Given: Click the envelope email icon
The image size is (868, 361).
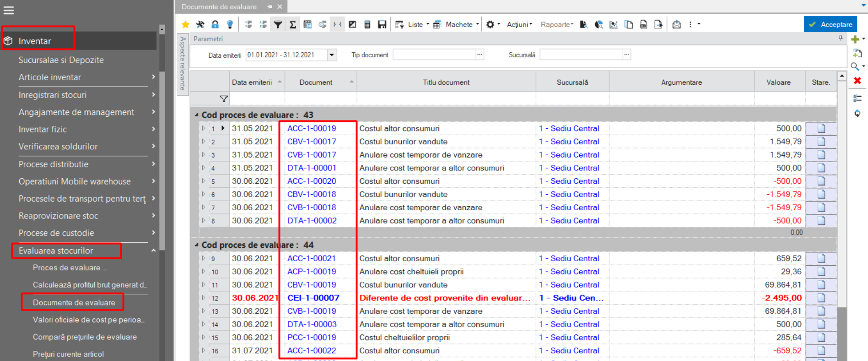Looking at the screenshot, I should point(677,24).
